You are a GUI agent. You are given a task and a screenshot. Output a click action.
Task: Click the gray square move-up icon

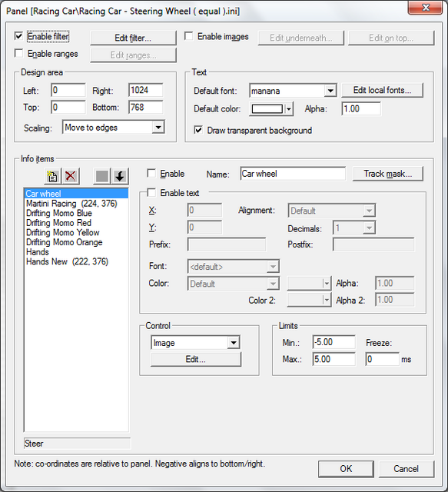(102, 176)
